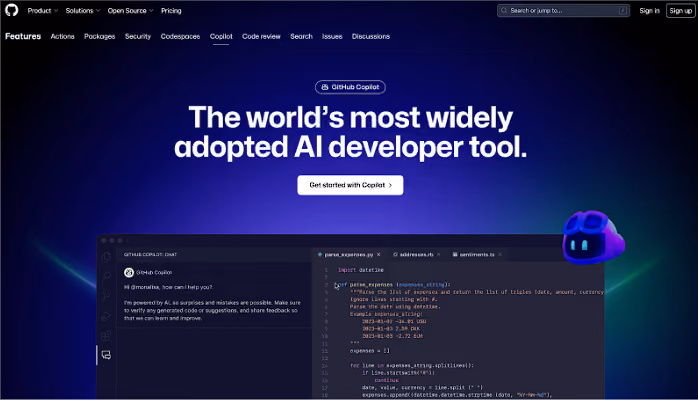Image resolution: width=698 pixels, height=400 pixels.
Task: Close the parse_expenses.py tab
Action: (379, 255)
